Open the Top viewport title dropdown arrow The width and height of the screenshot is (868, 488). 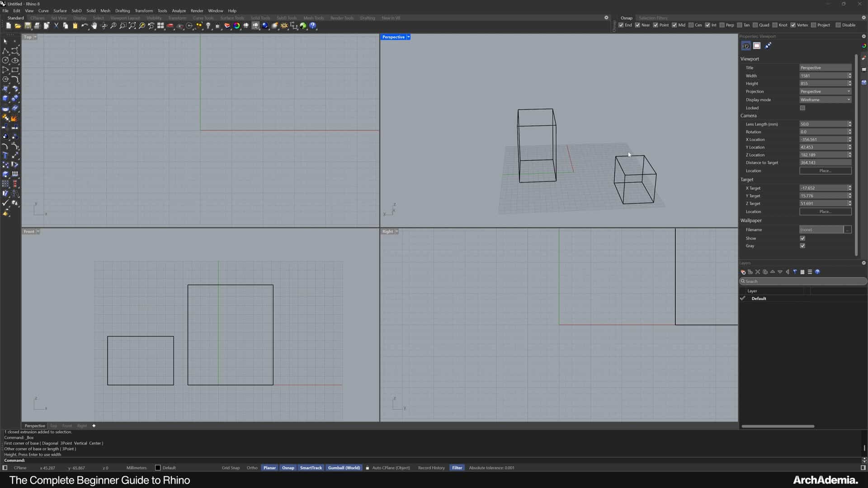(x=35, y=37)
